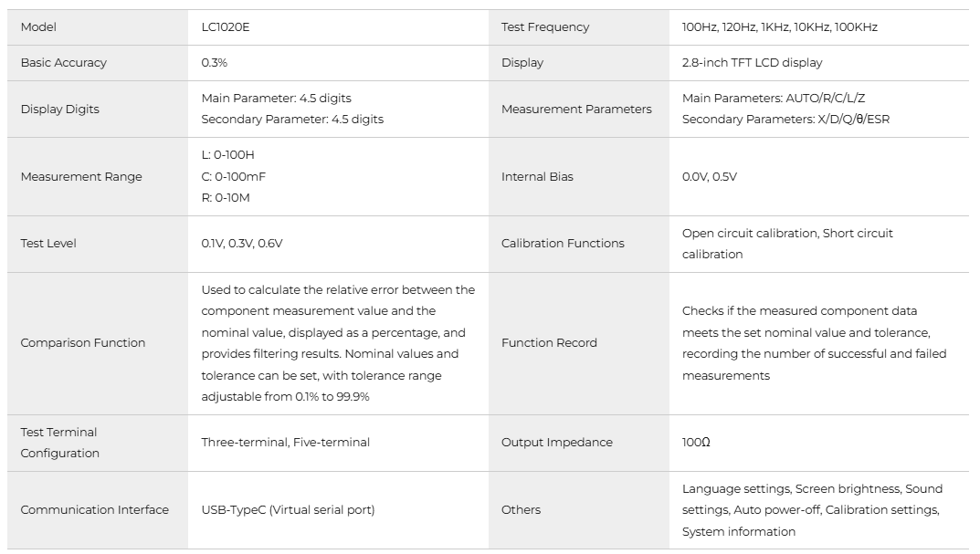Click the Test Level label
The height and width of the screenshot is (554, 980).
48,244
